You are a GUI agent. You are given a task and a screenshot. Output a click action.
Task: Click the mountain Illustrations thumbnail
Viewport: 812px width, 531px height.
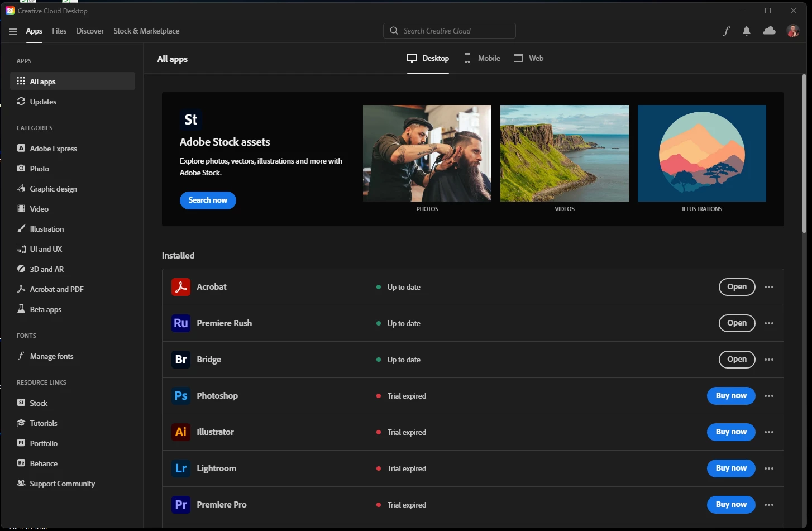702,153
